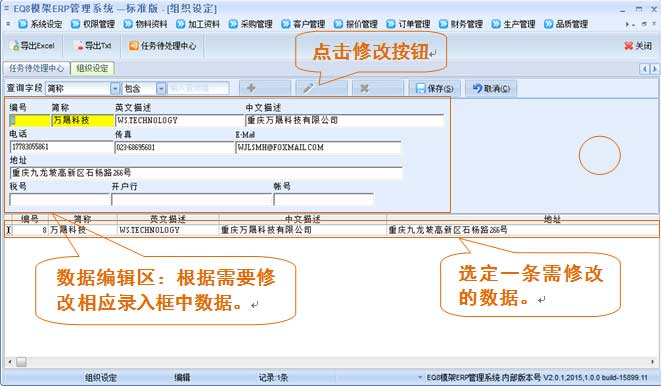Expand the 包含 condition dropdown

161,88
